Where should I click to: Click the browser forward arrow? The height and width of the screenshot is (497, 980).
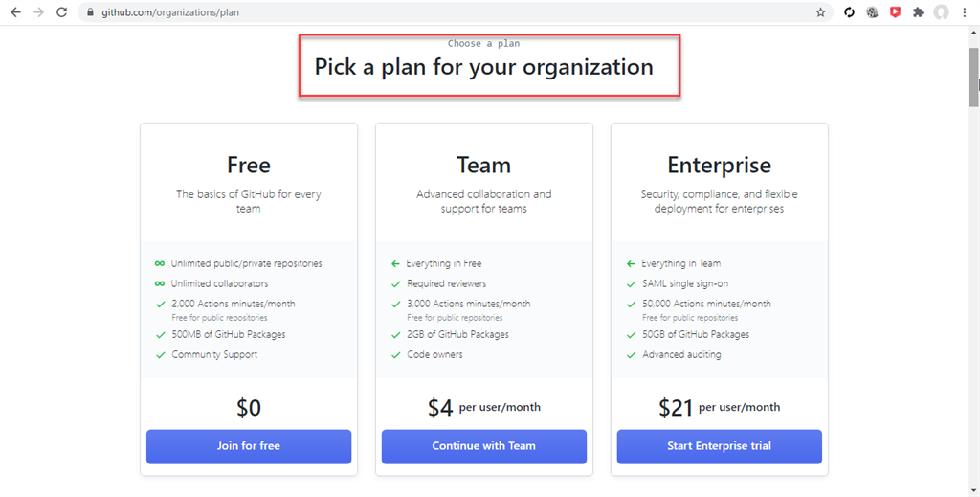tap(38, 12)
